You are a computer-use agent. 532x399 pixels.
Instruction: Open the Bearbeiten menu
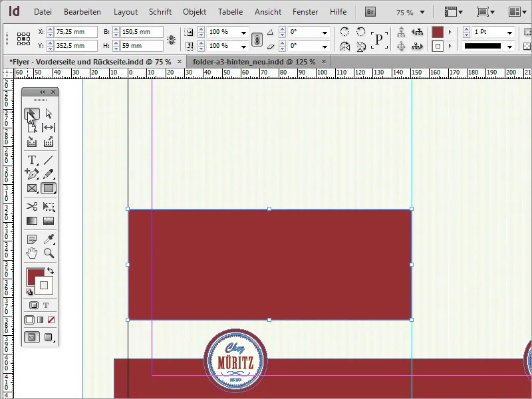click(82, 12)
